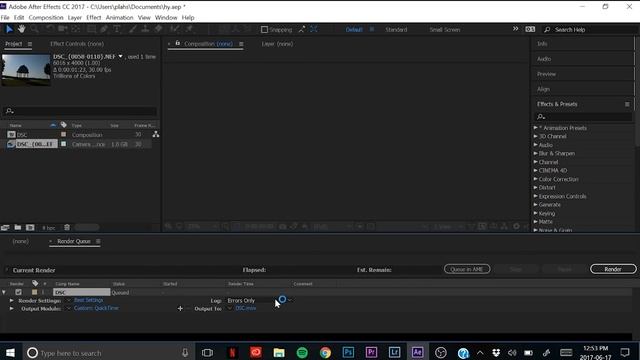The image size is (640, 360).
Task: Open Premiere Pro from the taskbar
Action: (371, 352)
